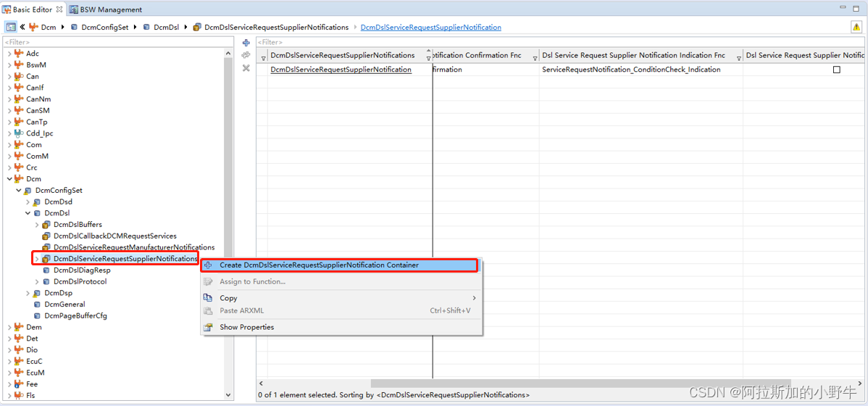Click the DcmDslCallbackDCMRequestServices icon

coord(46,236)
